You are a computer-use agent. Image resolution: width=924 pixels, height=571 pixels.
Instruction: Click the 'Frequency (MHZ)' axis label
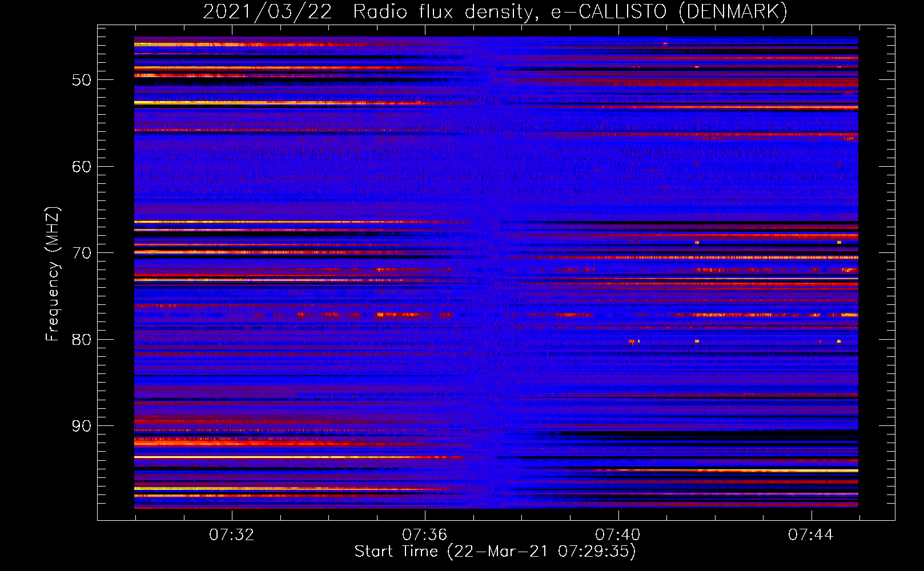coord(53,274)
